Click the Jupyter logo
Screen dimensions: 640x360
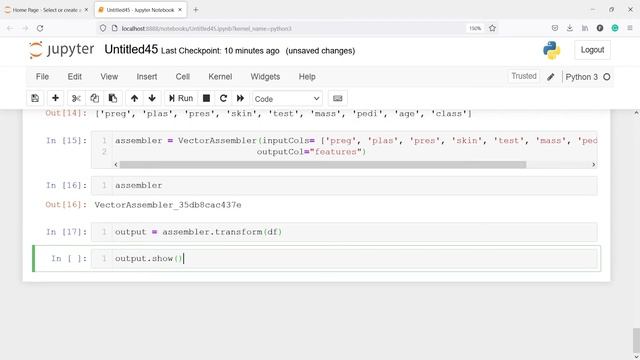(x=62, y=50)
